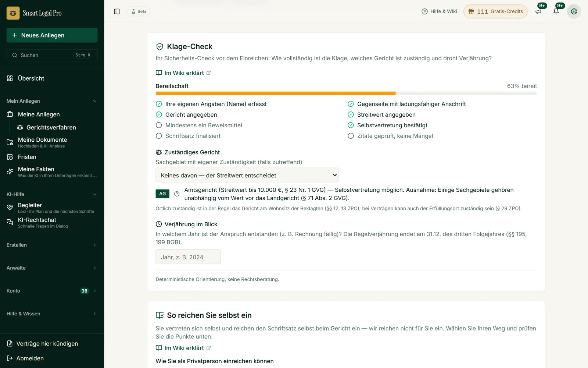Expand the Konto section

point(52,291)
